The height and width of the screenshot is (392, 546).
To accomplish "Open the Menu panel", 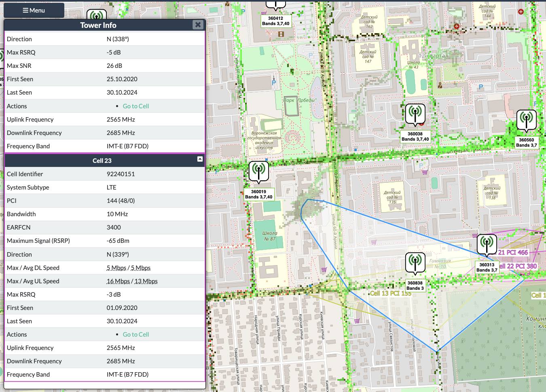I will pos(34,10).
